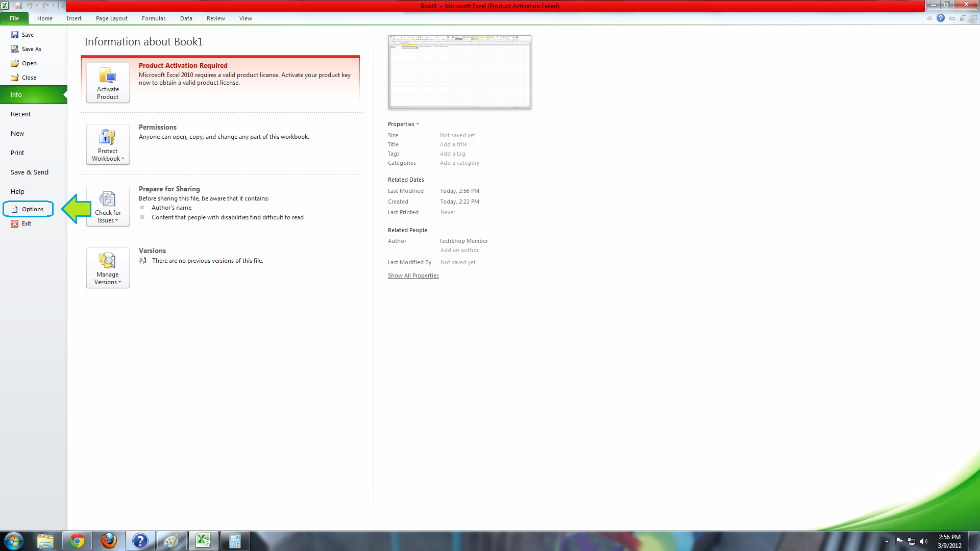The image size is (980, 551).
Task: Click the Add a category field
Action: point(459,163)
